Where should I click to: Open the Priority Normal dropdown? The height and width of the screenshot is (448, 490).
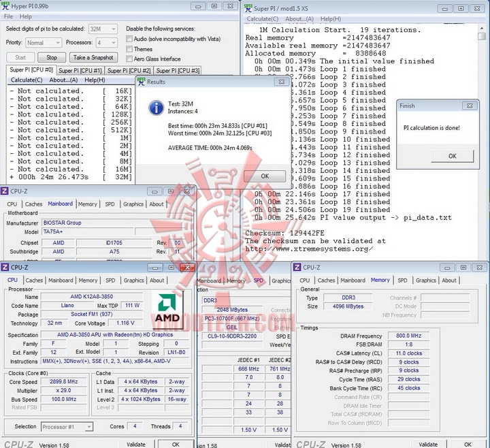pyautogui.click(x=43, y=42)
